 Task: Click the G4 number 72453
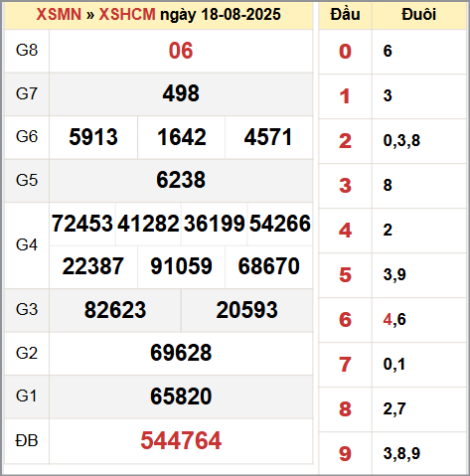(x=82, y=224)
